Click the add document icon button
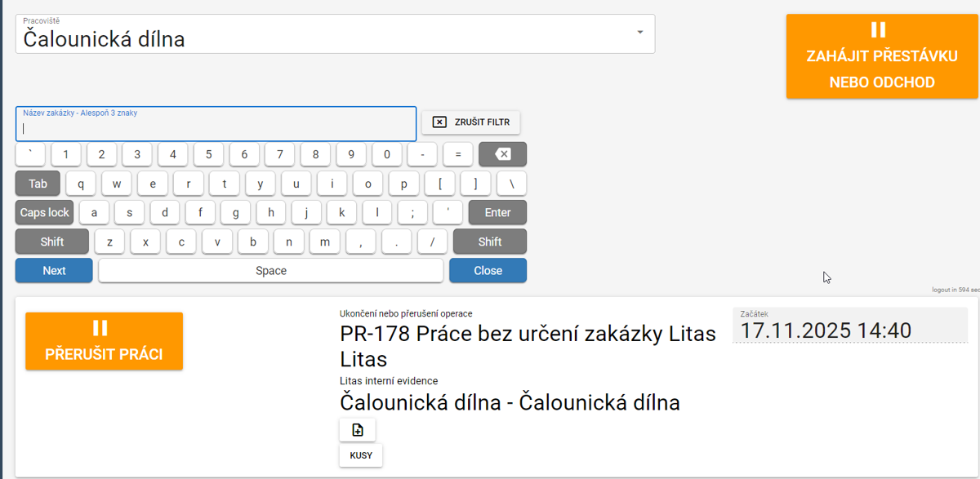 tap(357, 430)
